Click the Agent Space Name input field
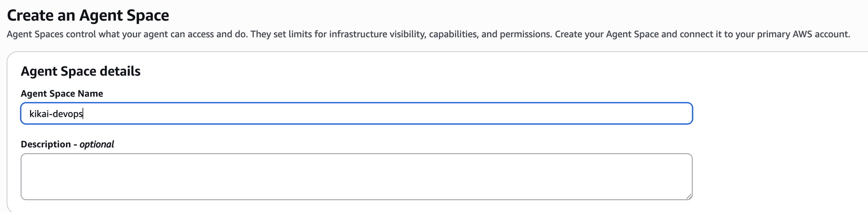868x212 pixels. pos(356,113)
